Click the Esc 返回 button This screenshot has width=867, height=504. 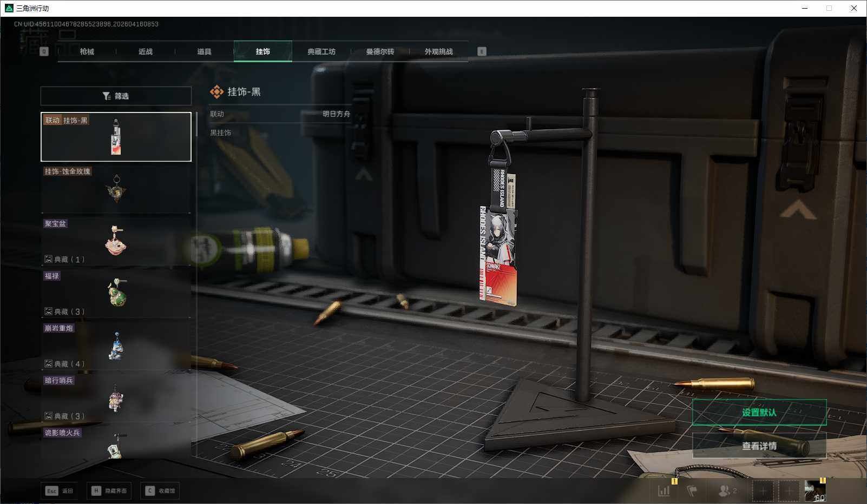[59, 491]
